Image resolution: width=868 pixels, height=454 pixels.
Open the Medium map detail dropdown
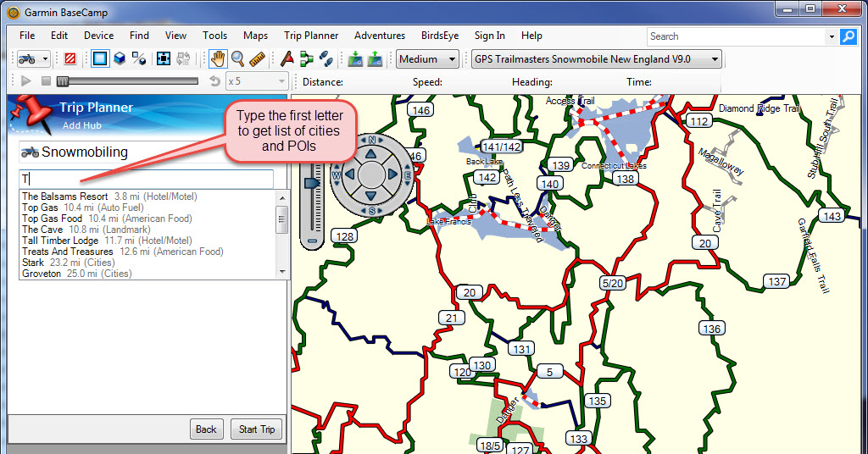[427, 58]
